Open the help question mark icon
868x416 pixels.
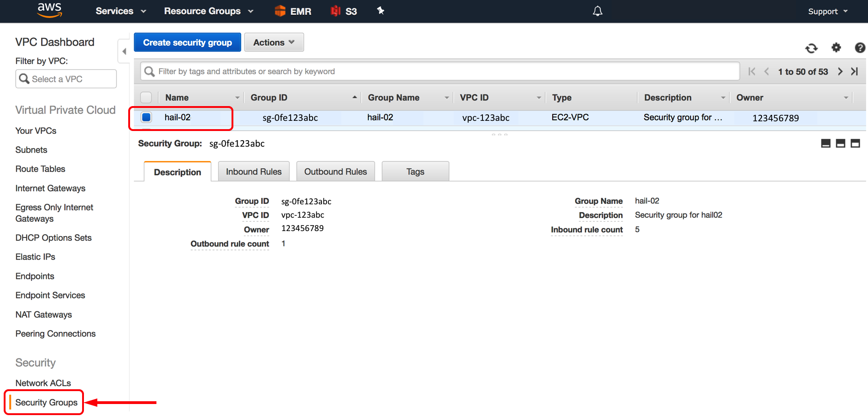coord(860,48)
